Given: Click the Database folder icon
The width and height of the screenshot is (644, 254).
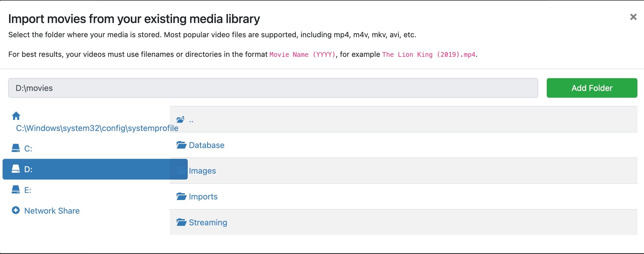Looking at the screenshot, I should pyautogui.click(x=181, y=145).
